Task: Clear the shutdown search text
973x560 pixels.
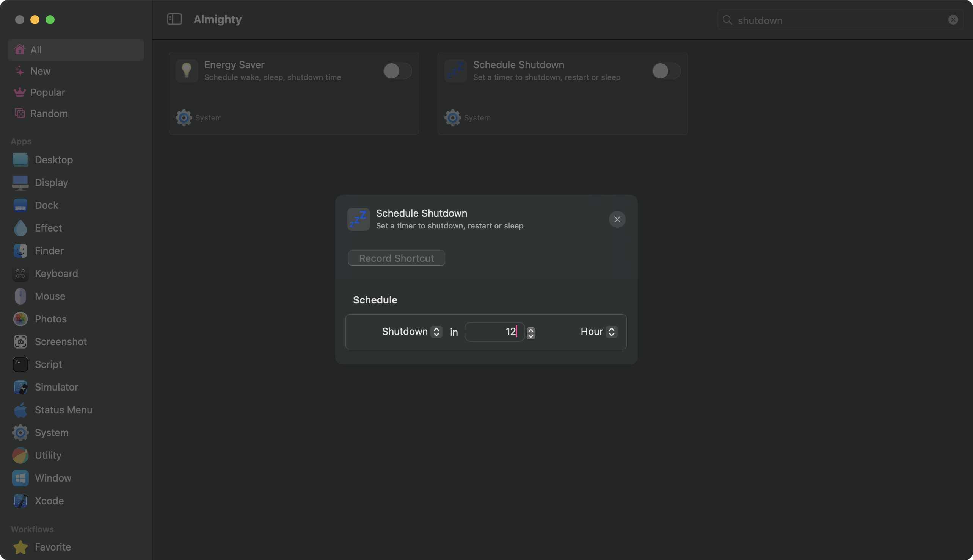Action: click(953, 20)
